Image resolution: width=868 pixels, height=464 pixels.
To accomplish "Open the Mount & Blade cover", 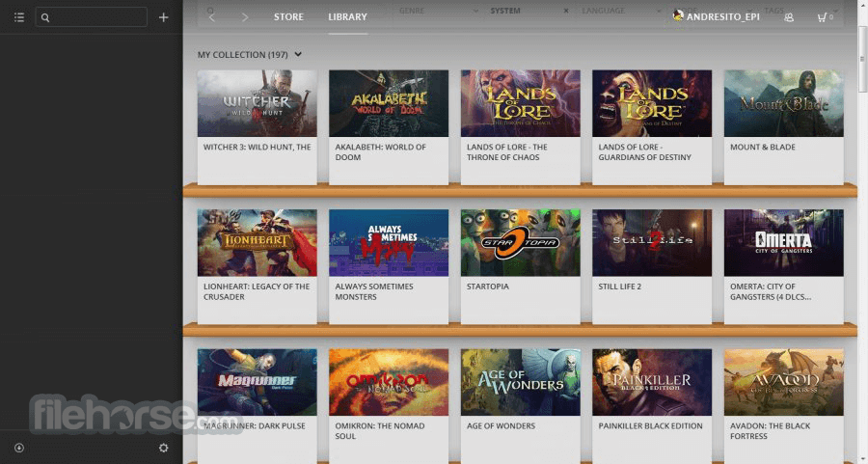I will (784, 103).
